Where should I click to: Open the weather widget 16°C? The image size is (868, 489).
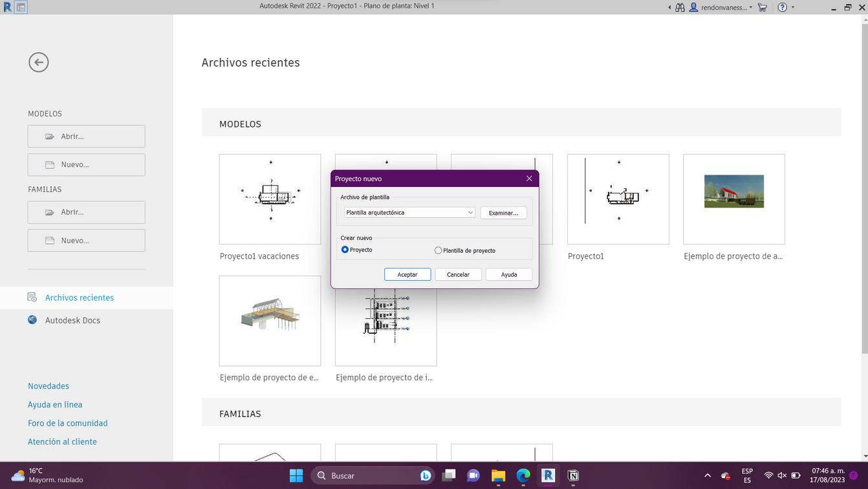click(47, 475)
